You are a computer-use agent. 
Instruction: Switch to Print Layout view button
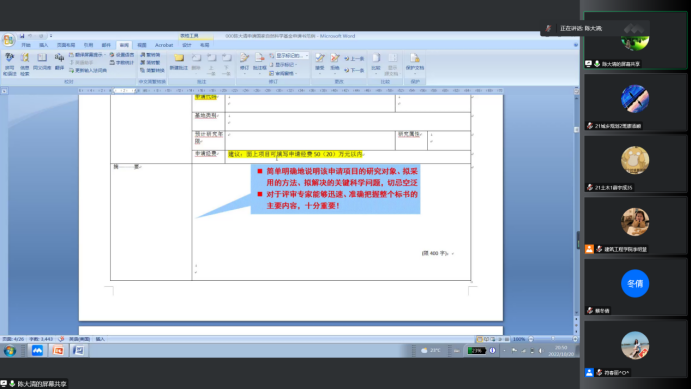pos(479,339)
